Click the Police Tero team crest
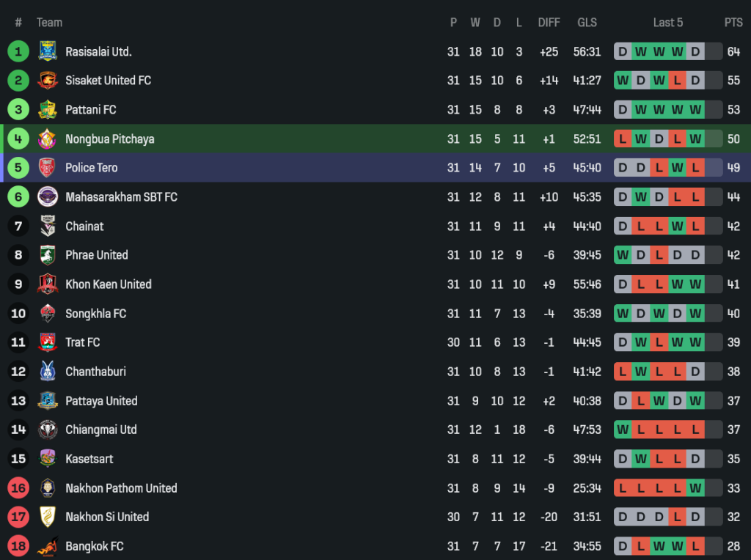Image resolution: width=751 pixels, height=560 pixels. [x=48, y=168]
